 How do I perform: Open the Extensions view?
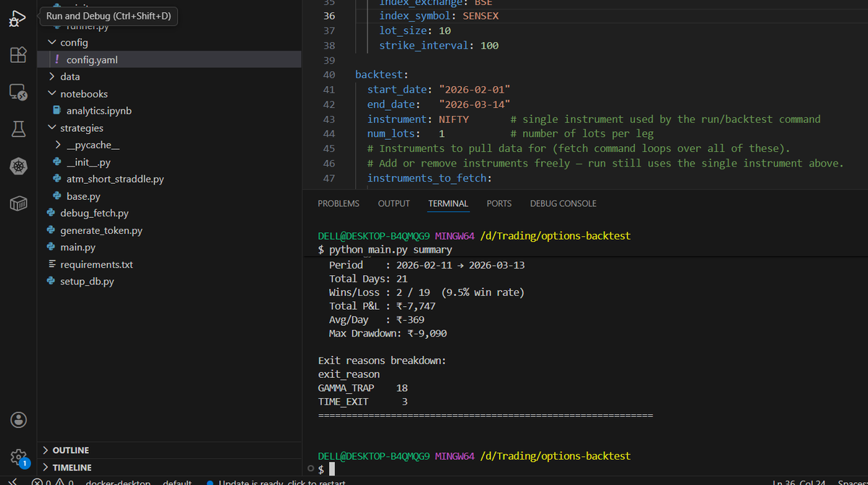coord(18,55)
